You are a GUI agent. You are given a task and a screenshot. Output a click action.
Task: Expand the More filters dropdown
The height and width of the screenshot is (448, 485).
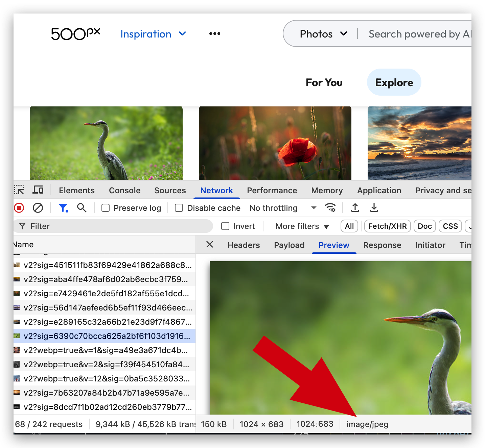coord(302,226)
